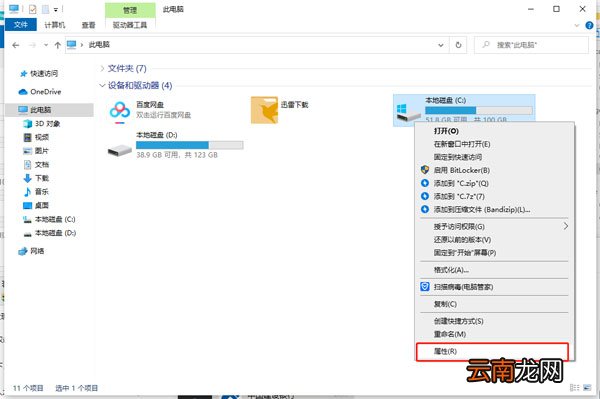Select the 百度网盘 icon
The image size is (600, 399).
[x=120, y=111]
